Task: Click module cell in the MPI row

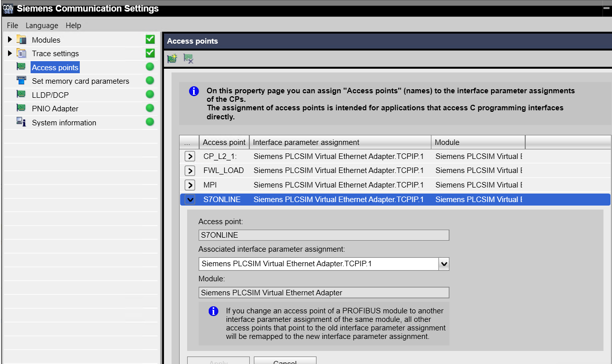Action: (478, 185)
